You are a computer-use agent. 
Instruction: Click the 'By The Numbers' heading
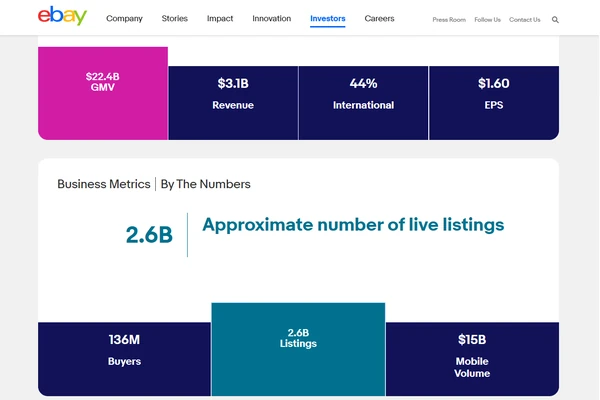click(205, 184)
